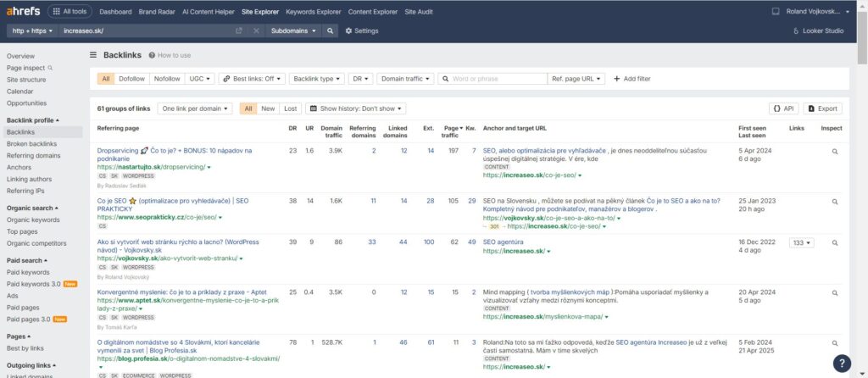The width and height of the screenshot is (868, 378).
Task: Sort by DR column header
Action: [292, 128]
